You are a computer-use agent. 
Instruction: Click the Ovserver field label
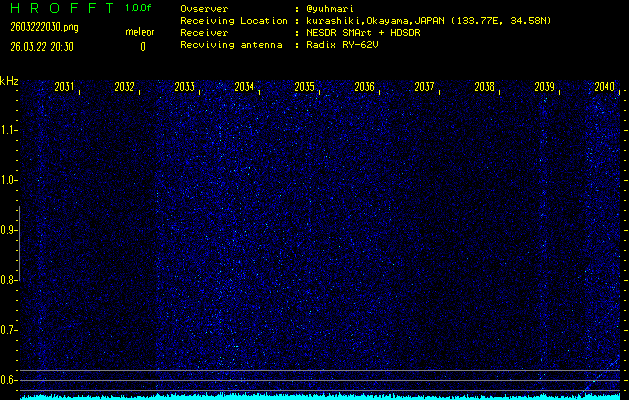tap(204, 9)
